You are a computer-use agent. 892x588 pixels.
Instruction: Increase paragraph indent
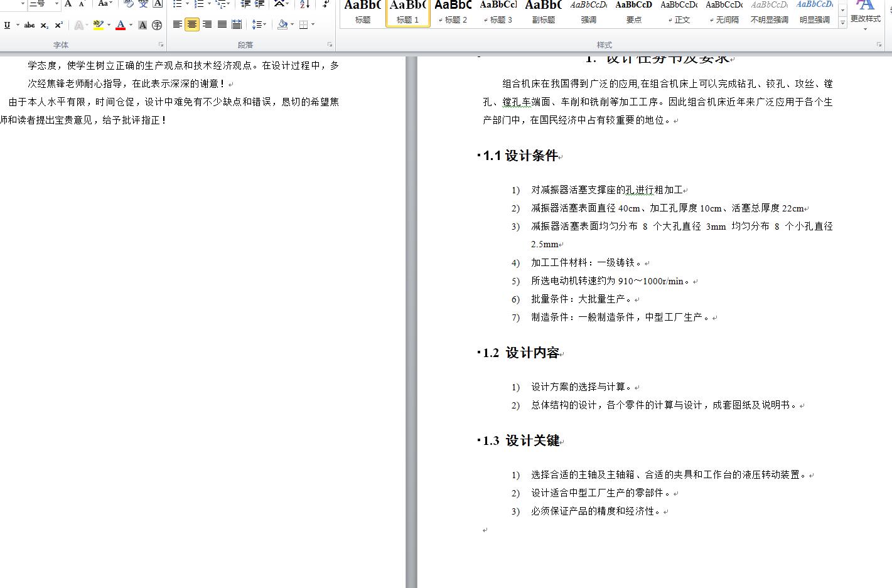tap(259, 4)
